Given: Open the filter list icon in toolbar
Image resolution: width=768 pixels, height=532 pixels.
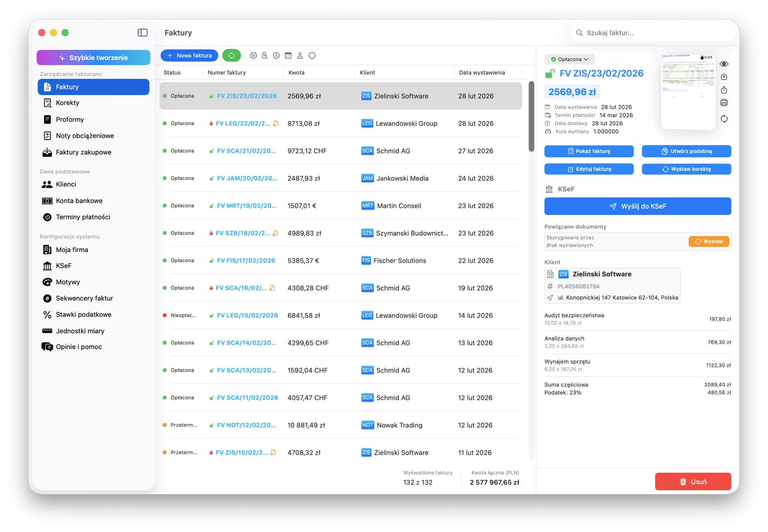Looking at the screenshot, I should click(x=253, y=56).
